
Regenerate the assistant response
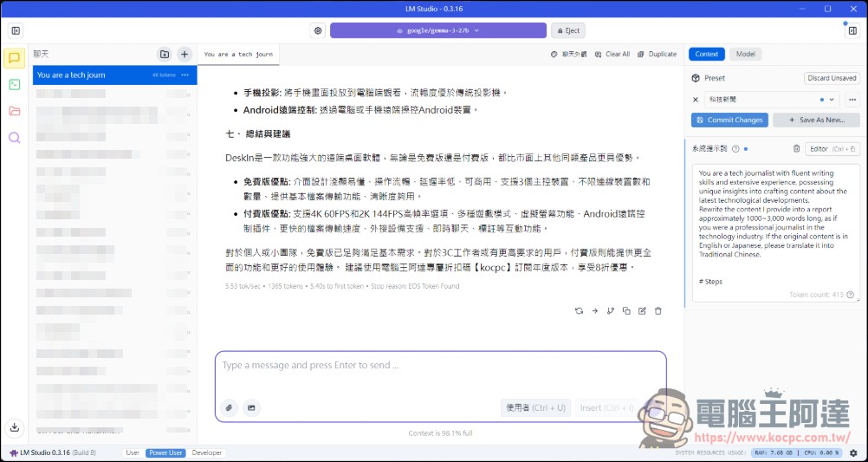(579, 311)
